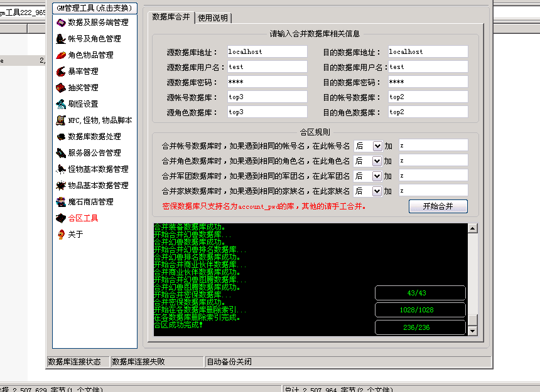Select the 数据库合并 tab
The height and width of the screenshot is (392, 540).
tap(171, 17)
